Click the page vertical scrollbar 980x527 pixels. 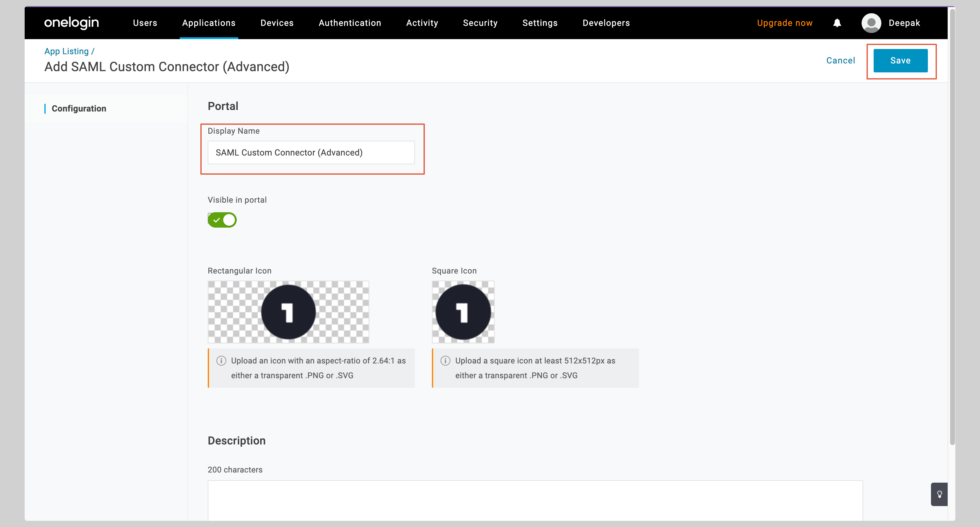point(952,228)
